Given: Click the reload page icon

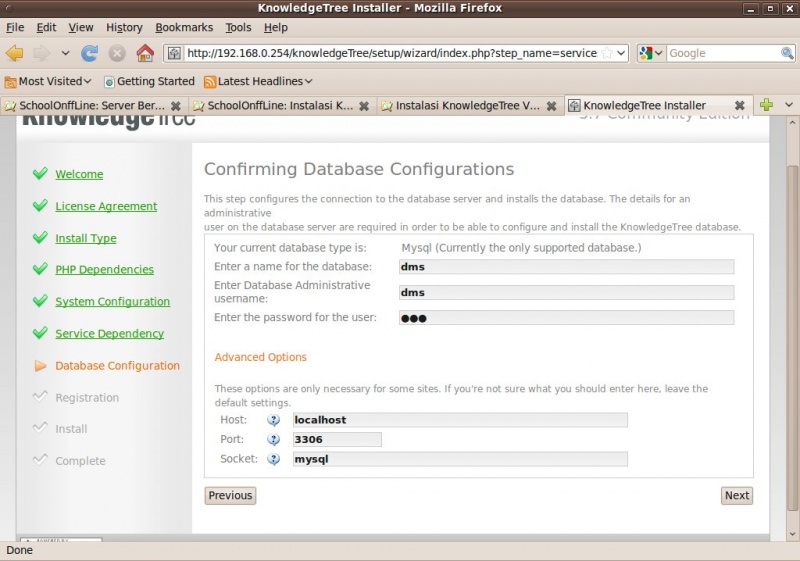Looking at the screenshot, I should (x=90, y=53).
